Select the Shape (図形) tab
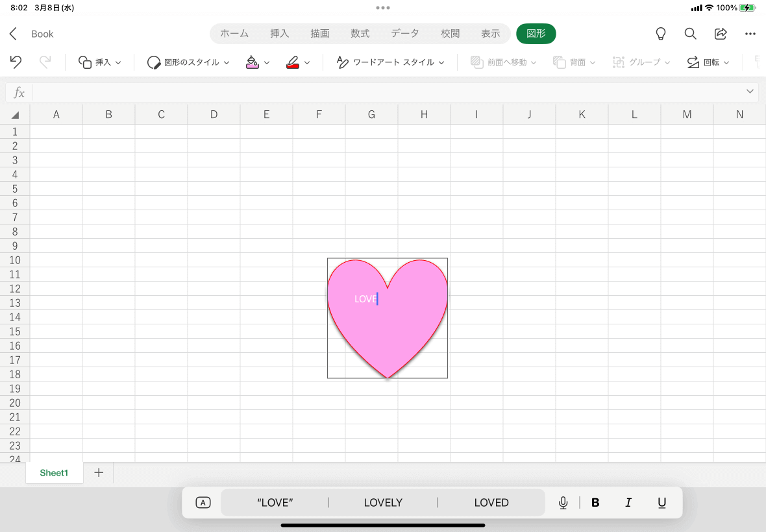This screenshot has width=766, height=532. point(536,34)
